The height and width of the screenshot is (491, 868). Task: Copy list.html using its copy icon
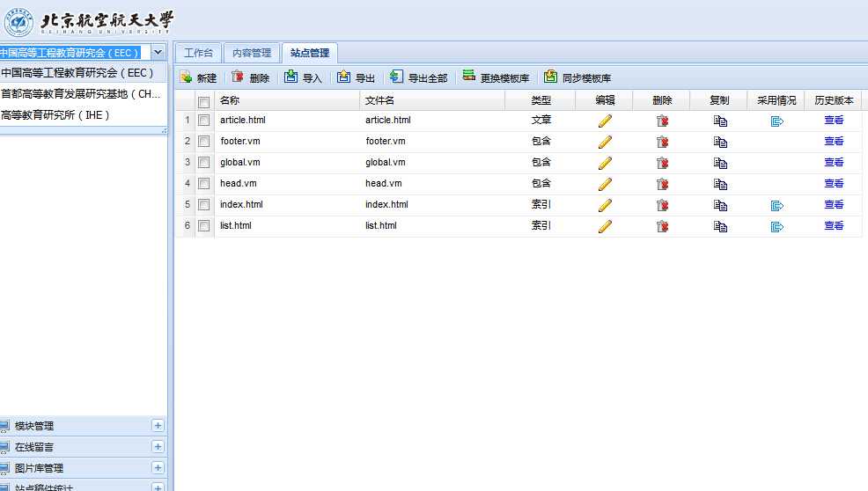click(719, 226)
